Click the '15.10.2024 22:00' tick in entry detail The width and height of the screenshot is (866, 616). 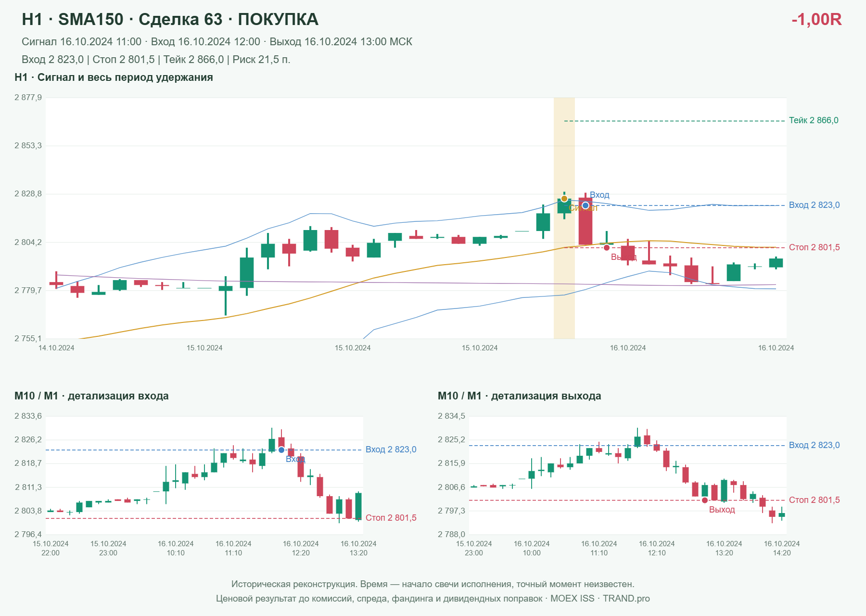click(51, 548)
